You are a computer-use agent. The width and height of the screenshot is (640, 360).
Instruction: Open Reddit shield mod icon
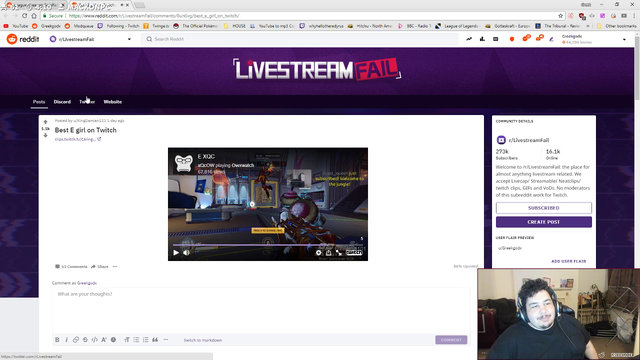pyautogui.click(x=512, y=39)
